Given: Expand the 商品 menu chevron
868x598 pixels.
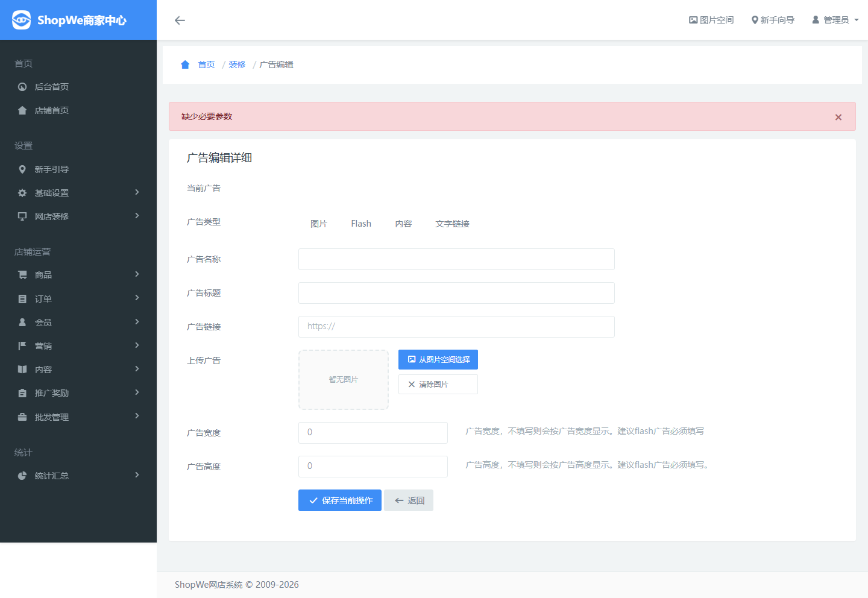Looking at the screenshot, I should (x=137, y=274).
